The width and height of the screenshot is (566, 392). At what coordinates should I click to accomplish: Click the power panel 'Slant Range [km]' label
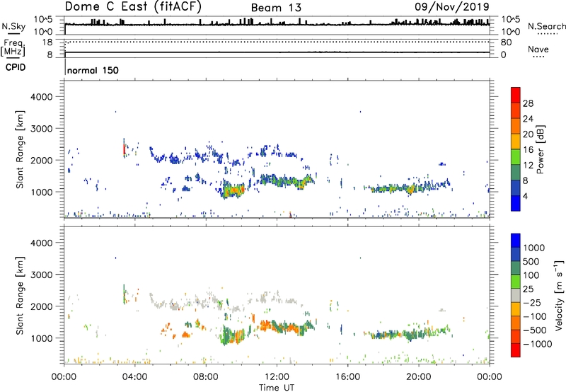20,149
